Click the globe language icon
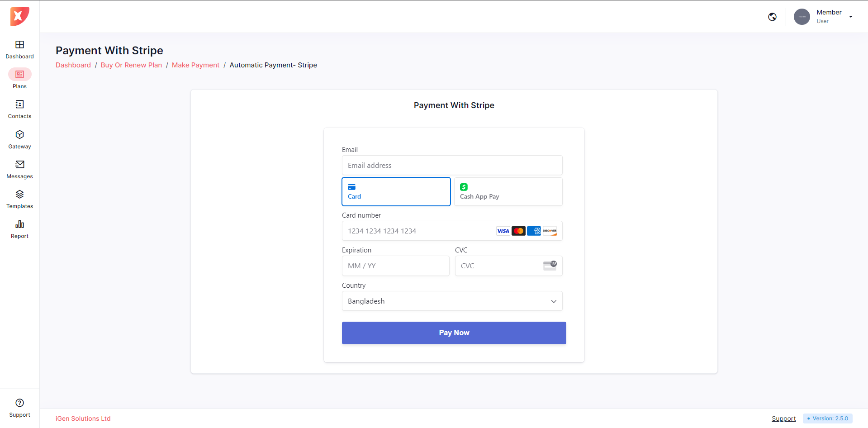Screen dimensions: 868x428 [x=772, y=17]
